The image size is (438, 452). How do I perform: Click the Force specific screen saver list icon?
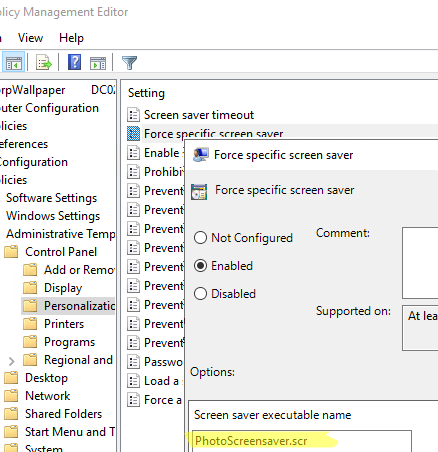pyautogui.click(x=133, y=134)
